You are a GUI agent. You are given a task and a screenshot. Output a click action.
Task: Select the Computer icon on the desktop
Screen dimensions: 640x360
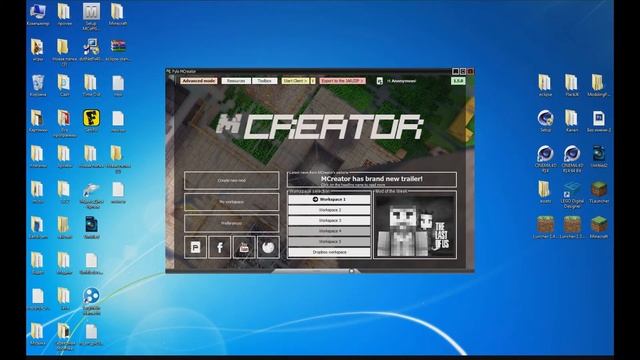click(x=38, y=15)
